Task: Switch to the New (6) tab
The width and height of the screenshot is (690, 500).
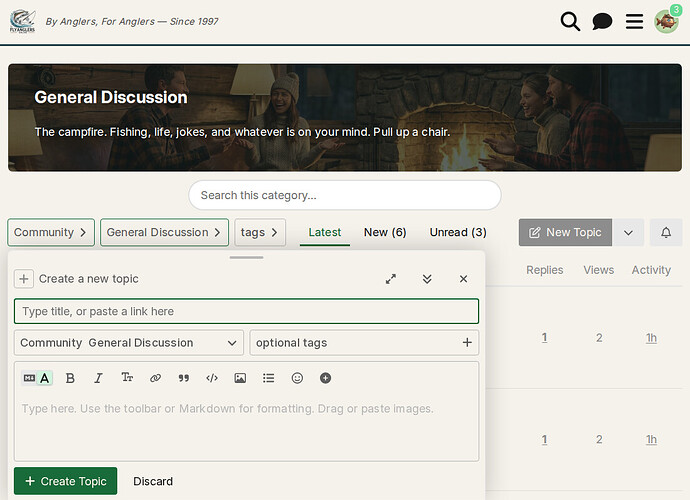Action: 385,232
